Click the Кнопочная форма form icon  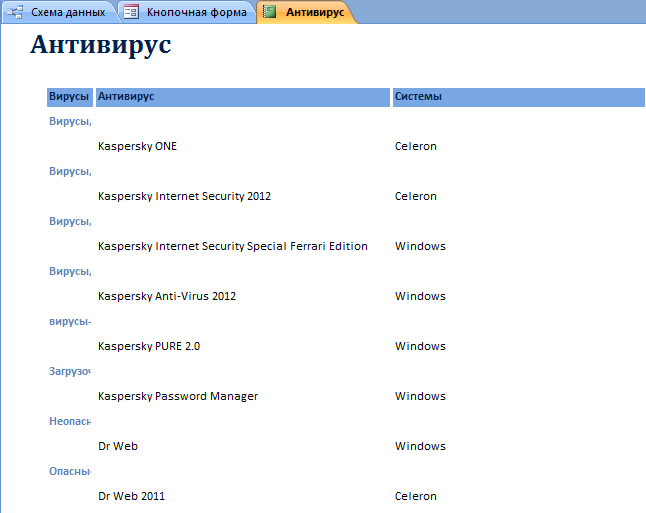click(131, 12)
